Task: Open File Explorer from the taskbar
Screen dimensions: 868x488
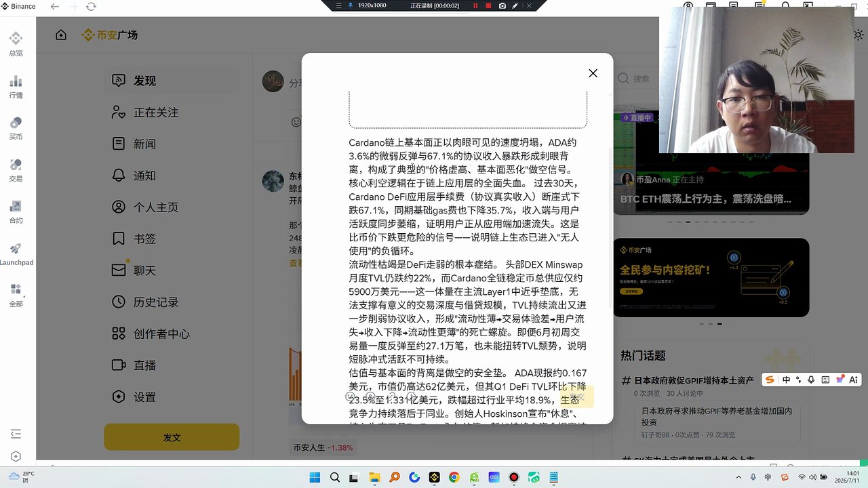Action: click(x=375, y=478)
